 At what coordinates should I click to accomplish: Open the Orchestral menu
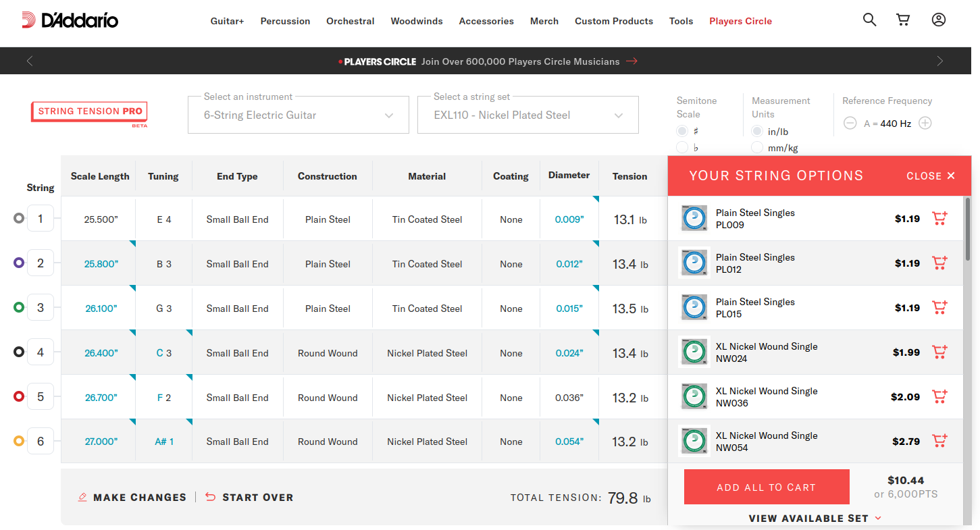[x=351, y=21]
